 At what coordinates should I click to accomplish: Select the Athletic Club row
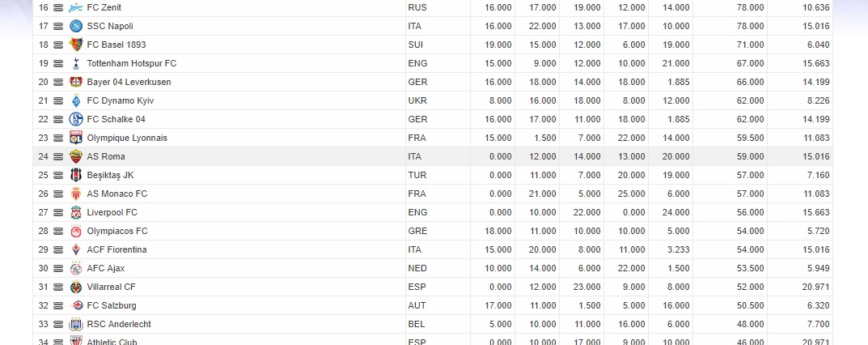433,339
